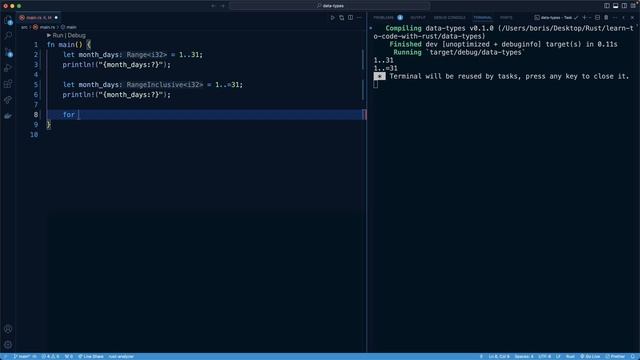Open notifications bell in status bar
The height and width of the screenshot is (360, 640).
point(633,356)
